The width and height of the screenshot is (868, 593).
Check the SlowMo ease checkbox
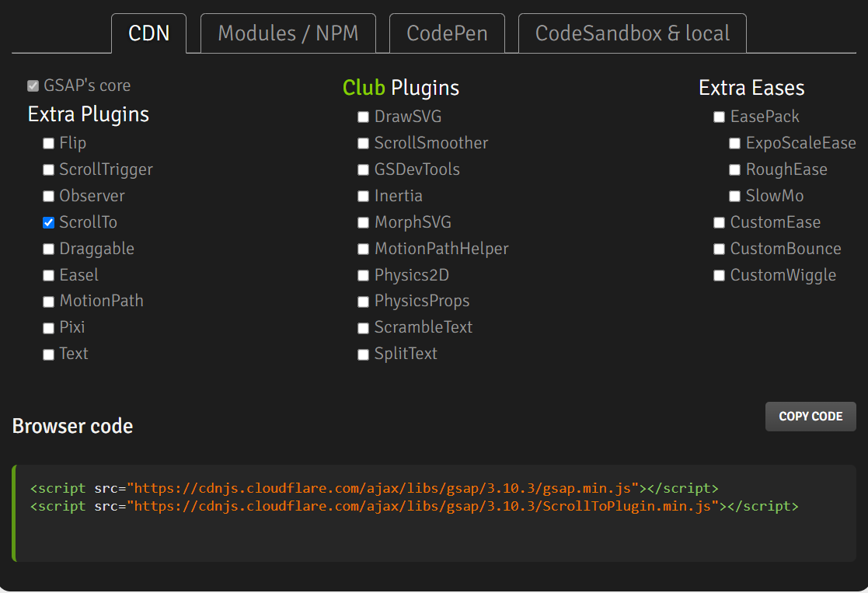734,196
